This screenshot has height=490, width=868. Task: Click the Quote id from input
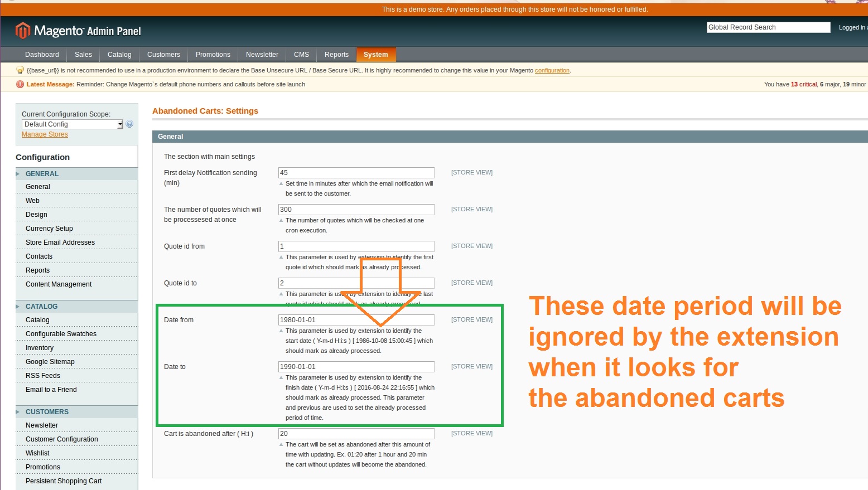[356, 246]
